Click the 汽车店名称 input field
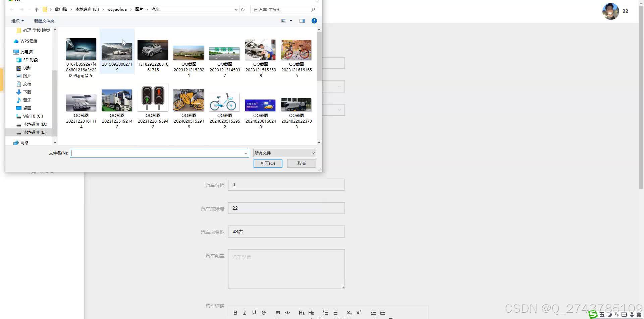Screen dimensions: 644x319 [286, 232]
